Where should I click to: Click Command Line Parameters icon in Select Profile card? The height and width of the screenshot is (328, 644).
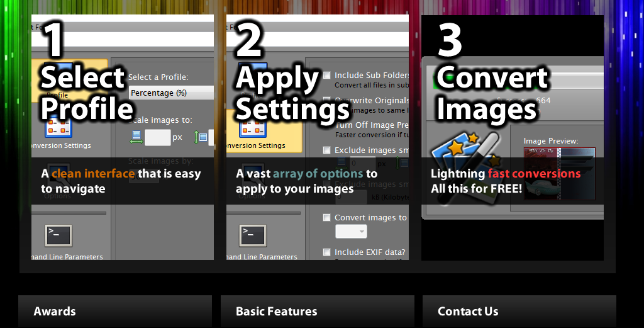58,235
